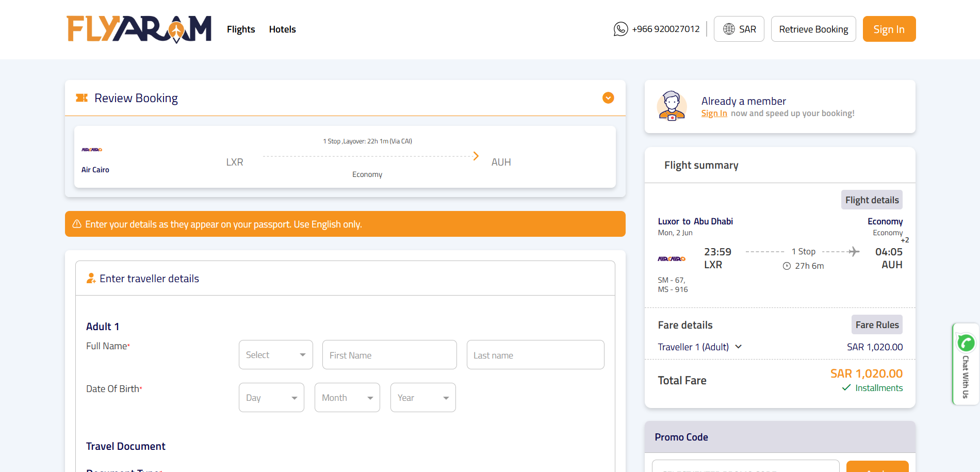Expand Traveller 1 (Adult) fare breakdown
Screen dimensions: 980x472
click(x=699, y=347)
